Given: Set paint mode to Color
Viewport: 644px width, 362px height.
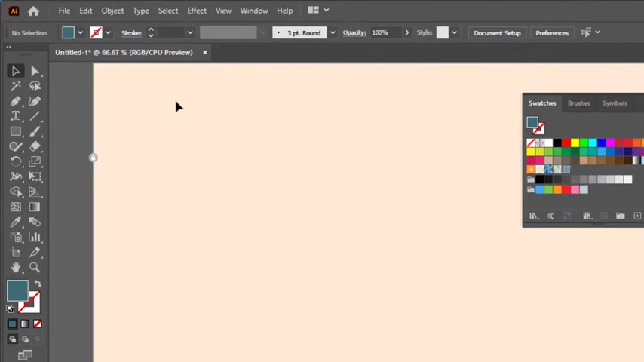Looking at the screenshot, I should (12, 324).
